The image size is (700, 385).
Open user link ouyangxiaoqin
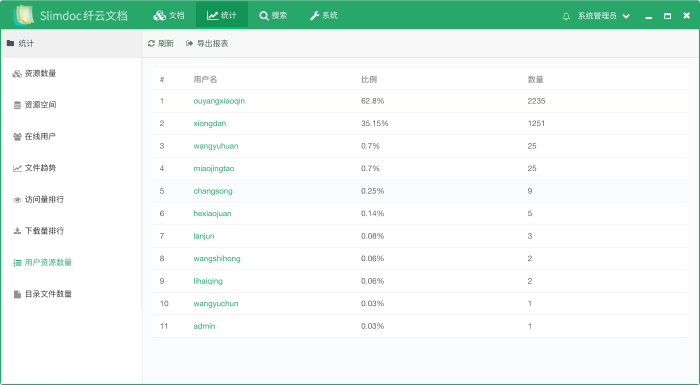click(219, 101)
